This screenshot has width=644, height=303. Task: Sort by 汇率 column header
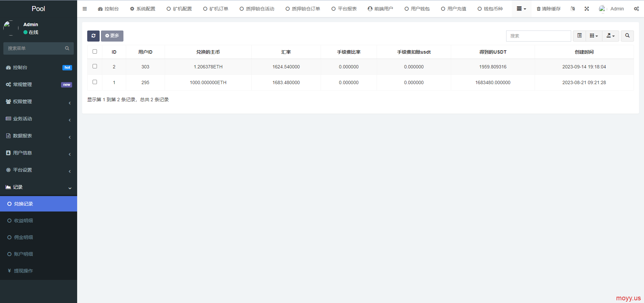(286, 52)
